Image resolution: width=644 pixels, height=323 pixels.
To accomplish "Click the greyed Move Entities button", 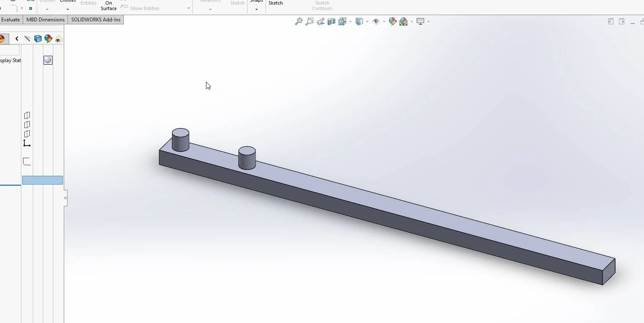I will click(141, 8).
